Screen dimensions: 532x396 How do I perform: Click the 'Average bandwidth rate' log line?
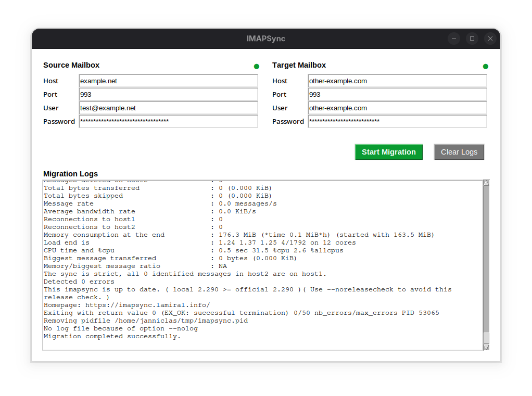pos(149,212)
